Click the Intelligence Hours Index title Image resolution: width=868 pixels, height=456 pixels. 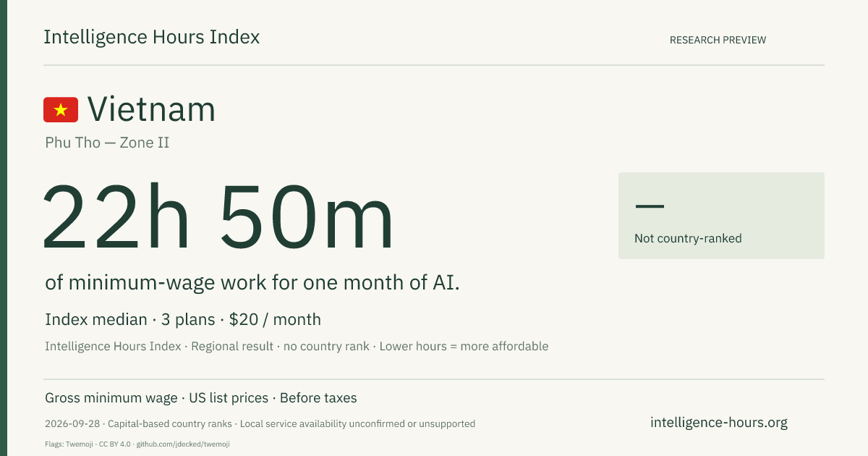[x=151, y=37]
